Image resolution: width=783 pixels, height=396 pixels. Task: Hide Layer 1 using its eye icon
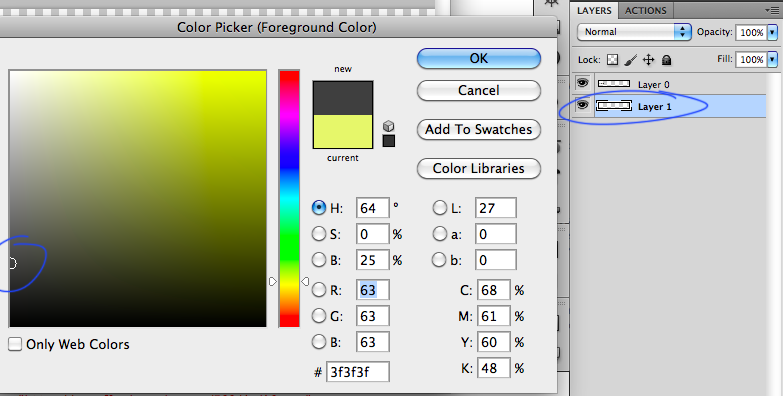[582, 105]
